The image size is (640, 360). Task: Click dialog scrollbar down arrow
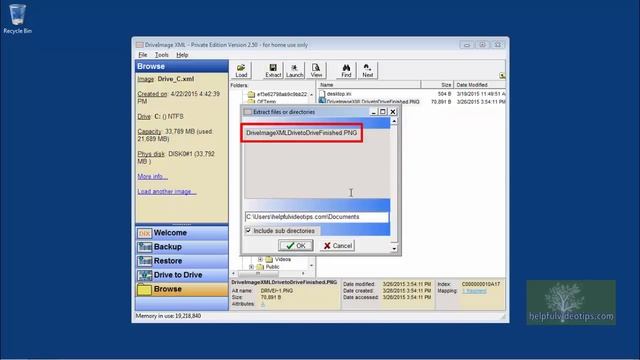(x=394, y=248)
